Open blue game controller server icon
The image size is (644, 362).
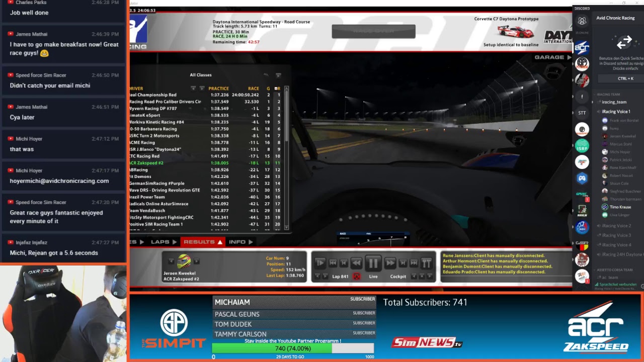582,178
